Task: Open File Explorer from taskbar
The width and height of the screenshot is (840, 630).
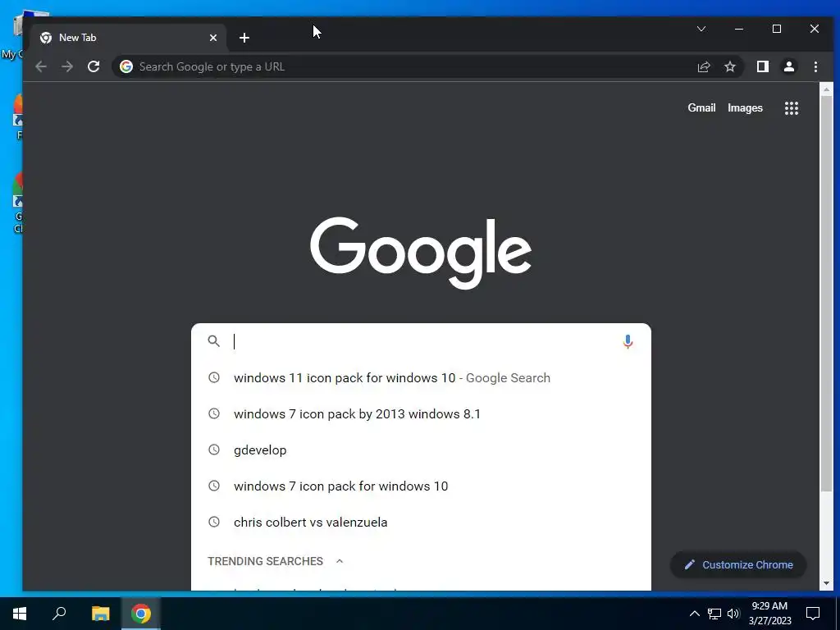Action: click(x=100, y=614)
